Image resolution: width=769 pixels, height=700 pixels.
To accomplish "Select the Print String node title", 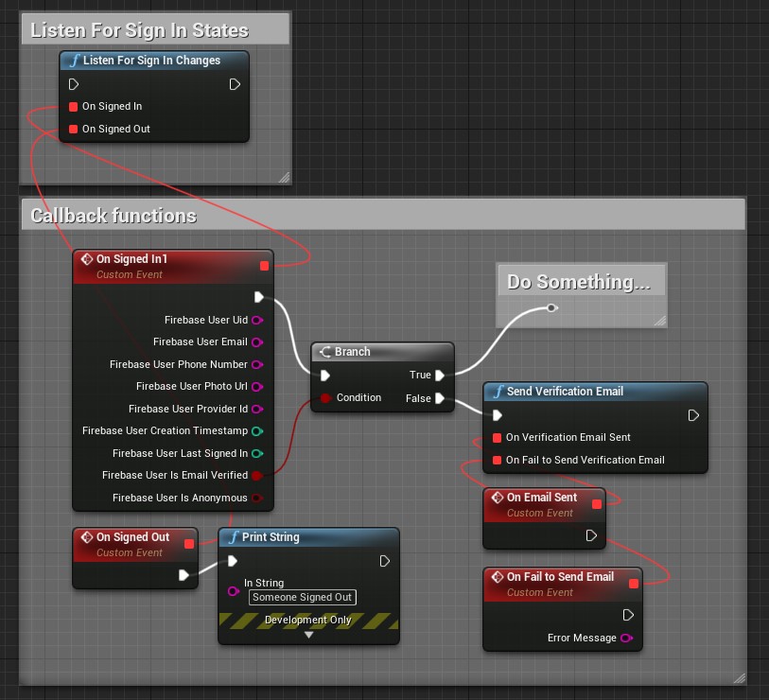I will point(271,537).
